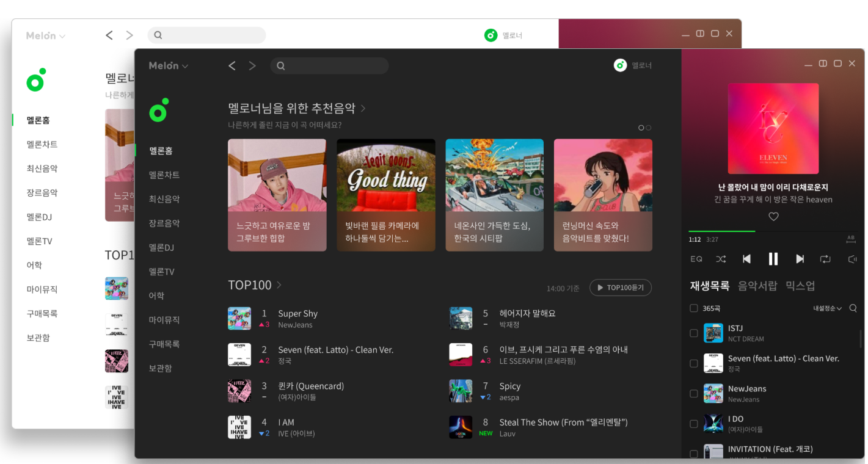The height and width of the screenshot is (464, 868).
Task: Open 최신음악 in dark window sidebar
Action: [164, 199]
